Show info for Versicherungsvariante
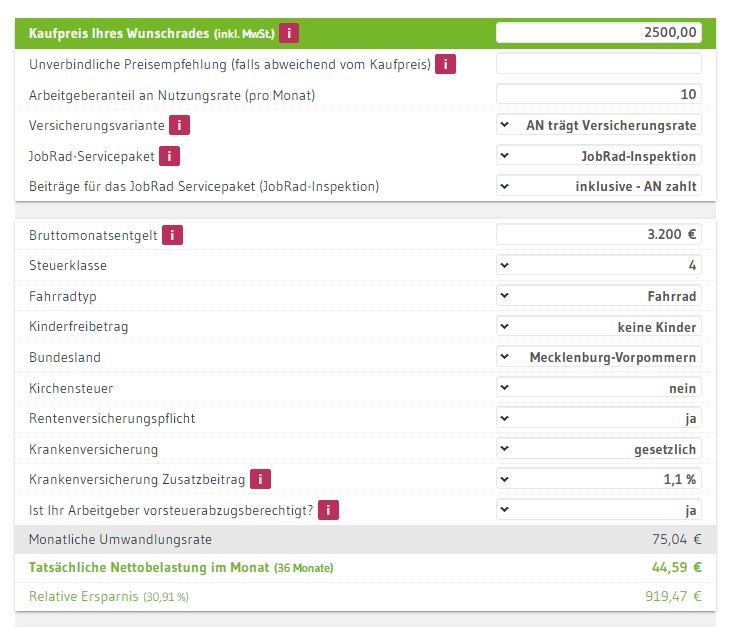 [179, 125]
